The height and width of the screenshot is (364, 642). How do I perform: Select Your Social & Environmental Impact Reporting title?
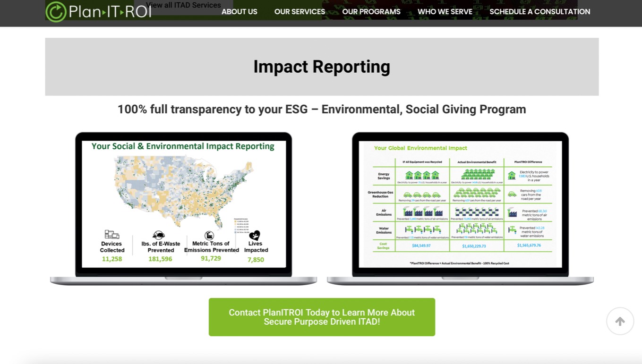183,146
